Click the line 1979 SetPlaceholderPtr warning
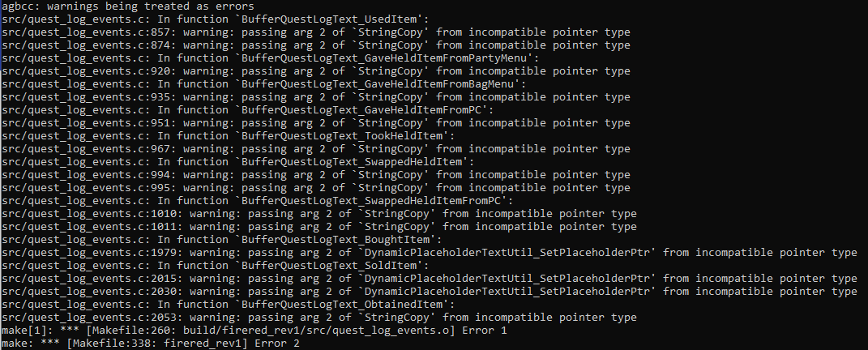This screenshot has width=868, height=350. tap(429, 253)
